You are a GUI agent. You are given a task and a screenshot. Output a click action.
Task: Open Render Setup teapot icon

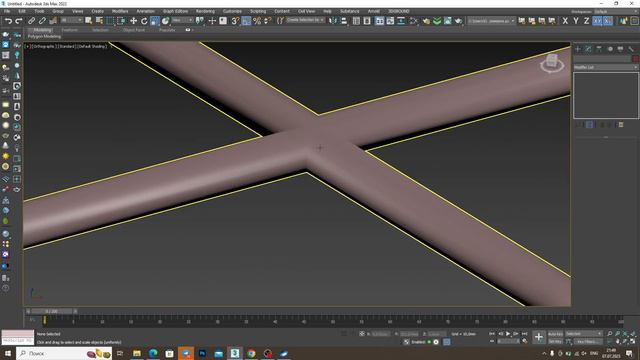(426, 21)
